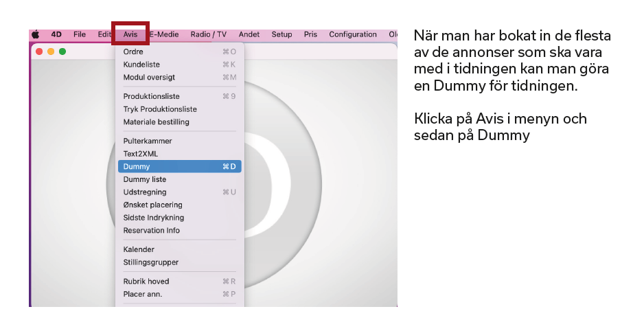Open the Apple menu icon

pos(36,34)
